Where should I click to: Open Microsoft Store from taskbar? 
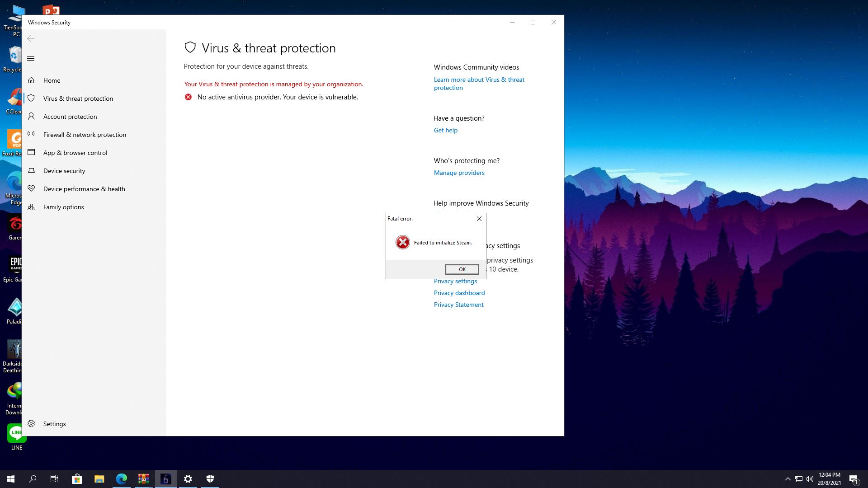click(77, 479)
